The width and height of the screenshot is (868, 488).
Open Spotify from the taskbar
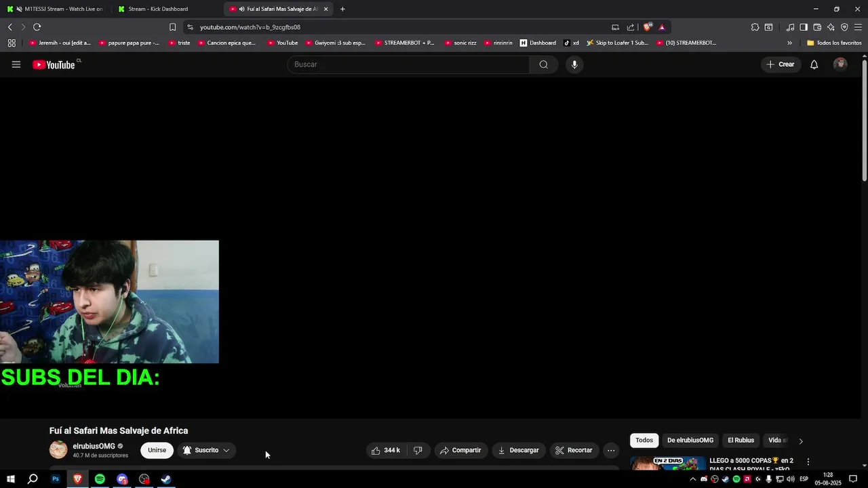(x=100, y=479)
